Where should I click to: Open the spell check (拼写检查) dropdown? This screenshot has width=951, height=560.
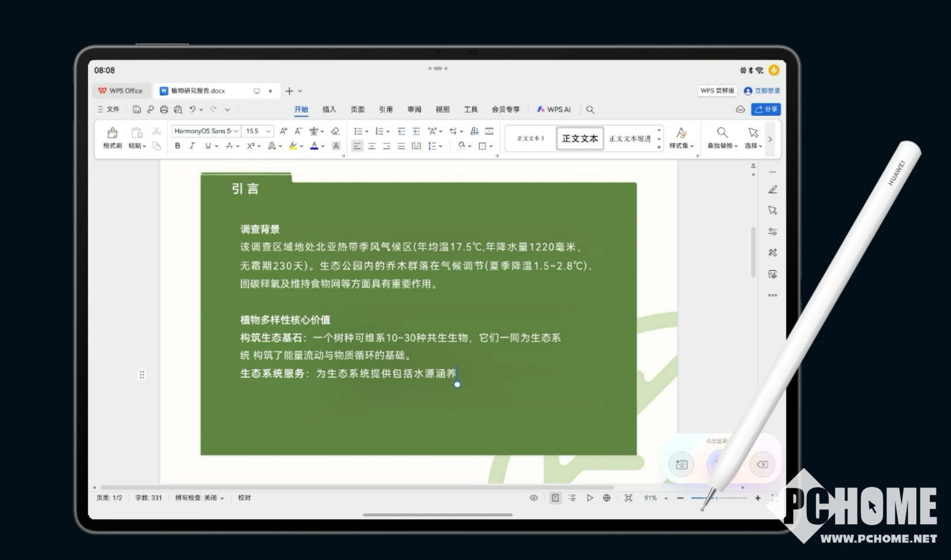[x=199, y=498]
